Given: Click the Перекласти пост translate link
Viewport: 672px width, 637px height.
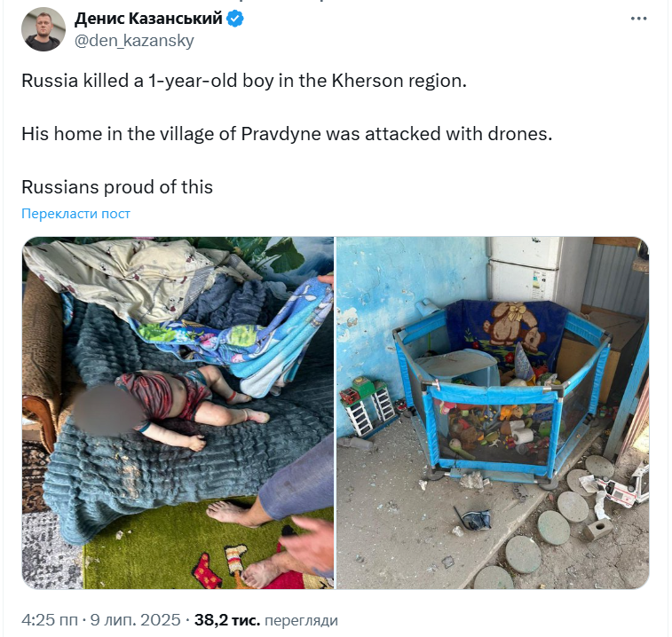Looking at the screenshot, I should [x=75, y=213].
